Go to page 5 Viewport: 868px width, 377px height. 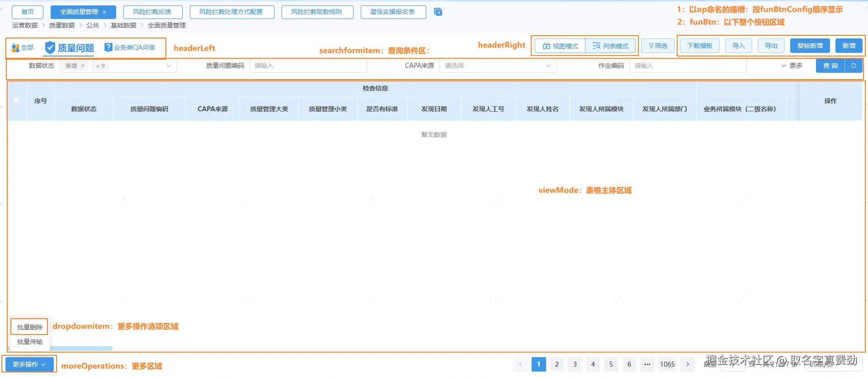(611, 364)
